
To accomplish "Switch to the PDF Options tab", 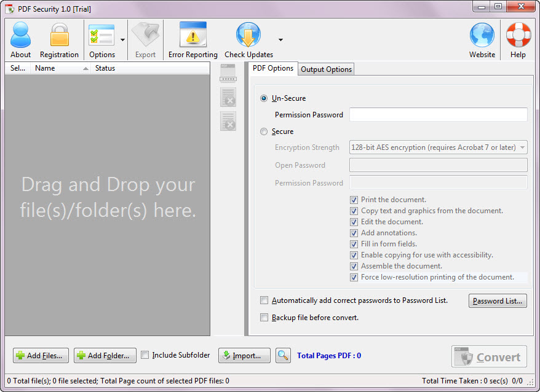I will [272, 68].
